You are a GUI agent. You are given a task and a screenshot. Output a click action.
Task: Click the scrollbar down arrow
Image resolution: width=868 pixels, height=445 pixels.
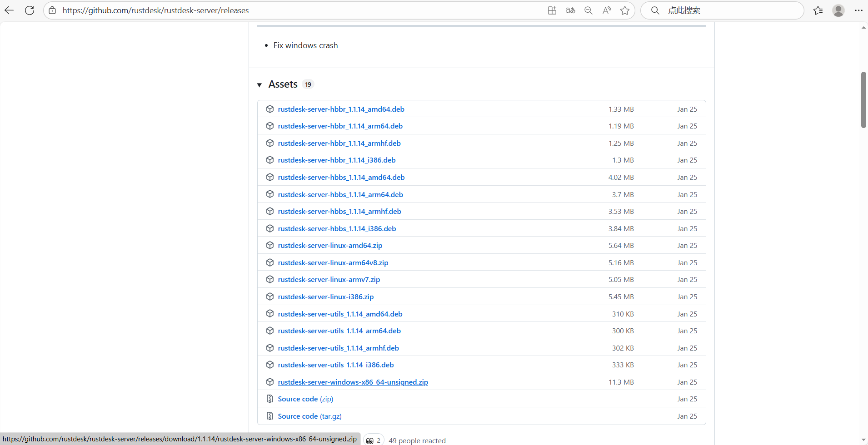pyautogui.click(x=863, y=440)
